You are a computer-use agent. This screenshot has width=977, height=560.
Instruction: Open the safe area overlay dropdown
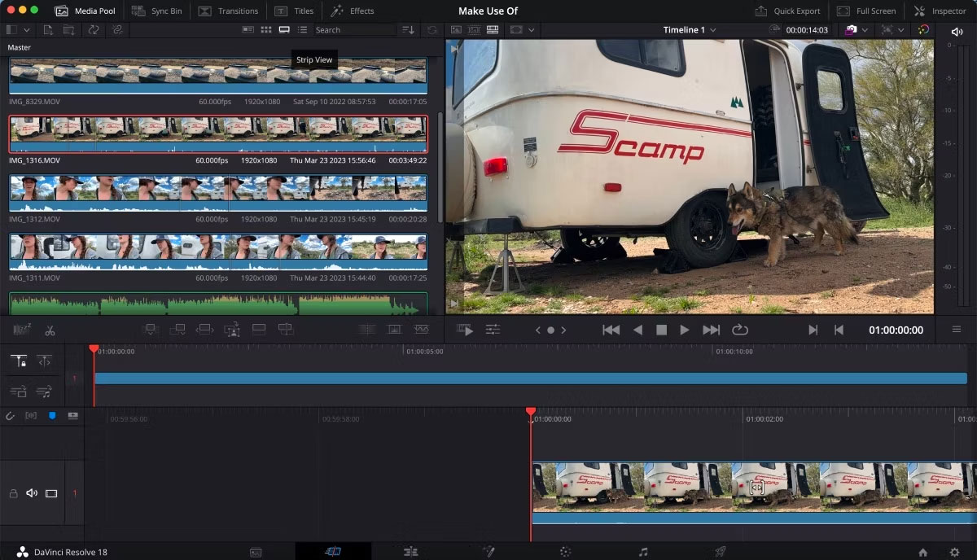point(532,30)
